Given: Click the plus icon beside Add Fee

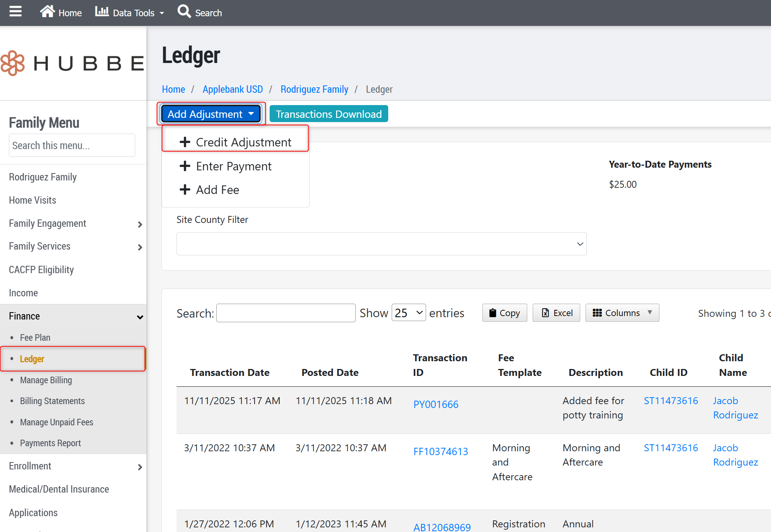Looking at the screenshot, I should point(185,190).
